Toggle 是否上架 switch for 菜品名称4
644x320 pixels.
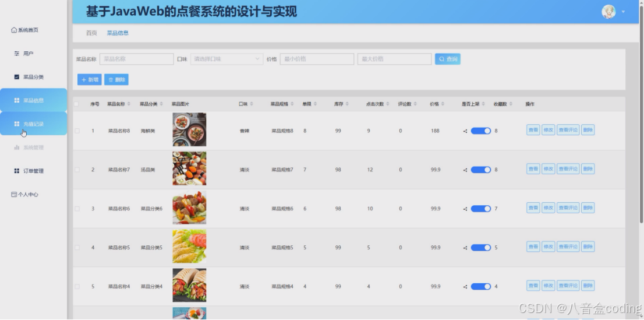coord(481,286)
